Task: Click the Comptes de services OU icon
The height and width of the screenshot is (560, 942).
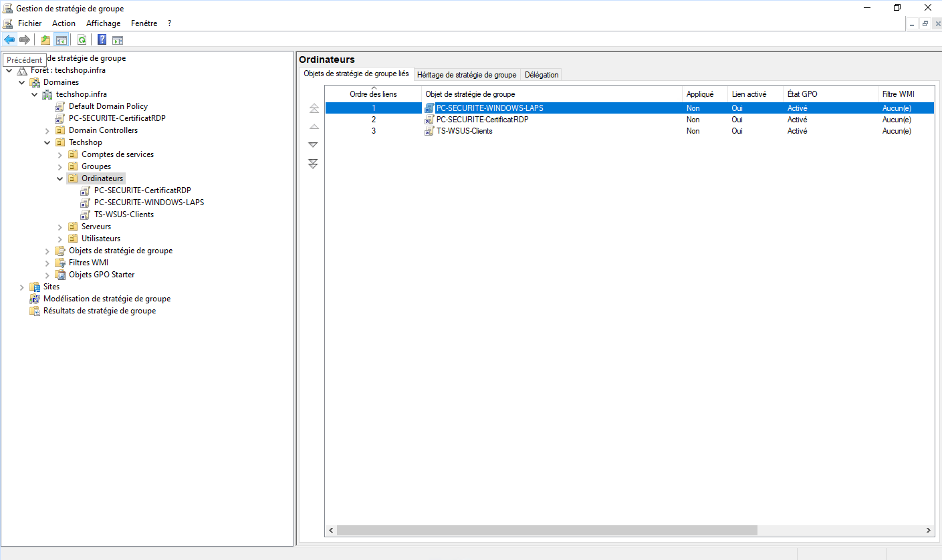Action: pyautogui.click(x=73, y=154)
